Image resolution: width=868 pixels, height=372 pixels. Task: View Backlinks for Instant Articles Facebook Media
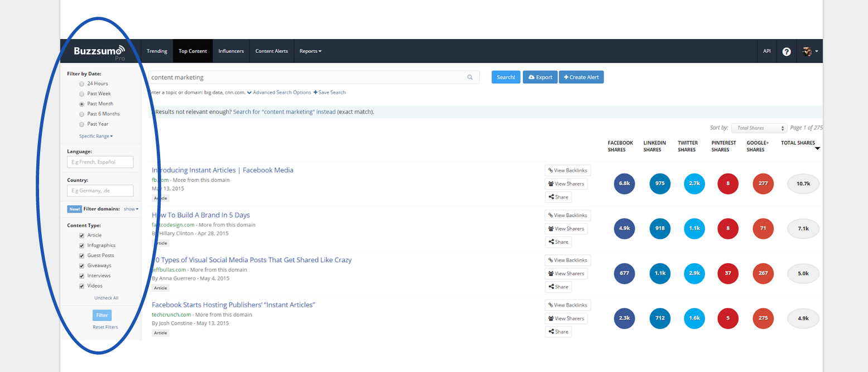pyautogui.click(x=568, y=171)
